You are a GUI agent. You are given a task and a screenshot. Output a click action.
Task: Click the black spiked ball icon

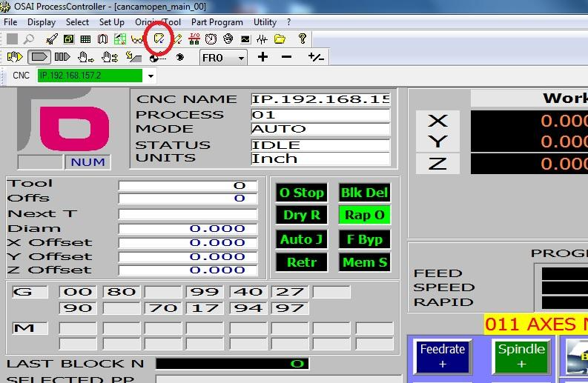point(180,57)
